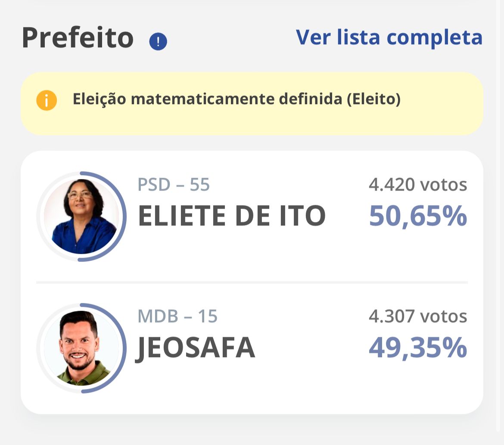Click the 49,35% percentage value

(418, 348)
